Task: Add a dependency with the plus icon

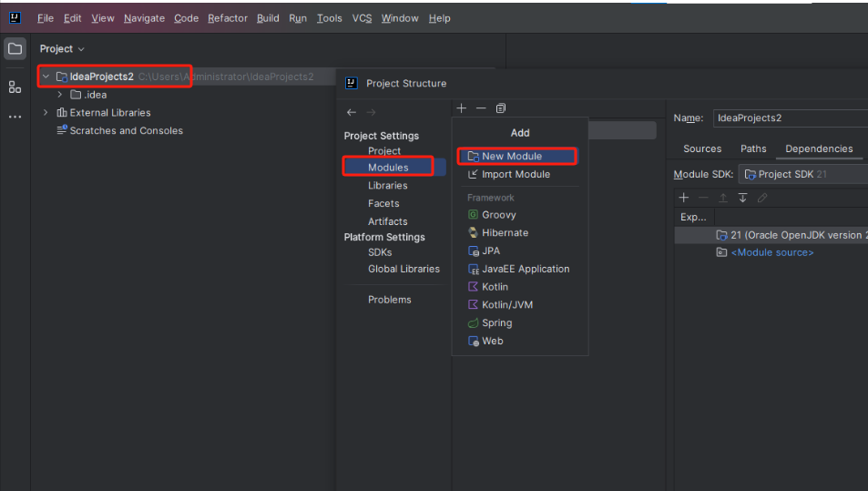Action: tap(684, 198)
